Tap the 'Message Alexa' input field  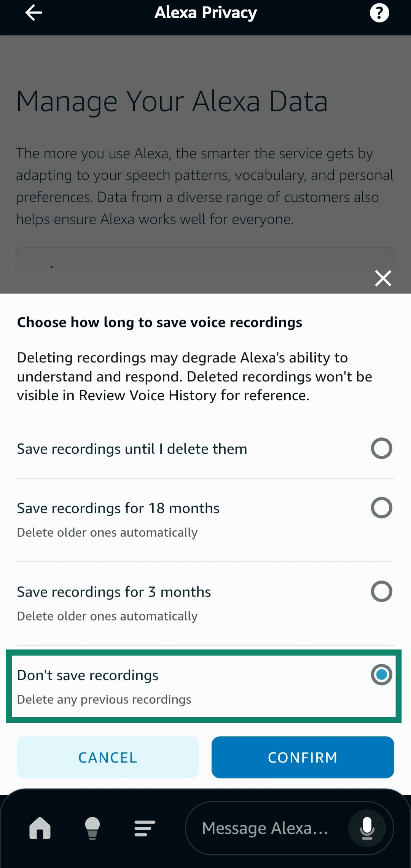pos(266,827)
